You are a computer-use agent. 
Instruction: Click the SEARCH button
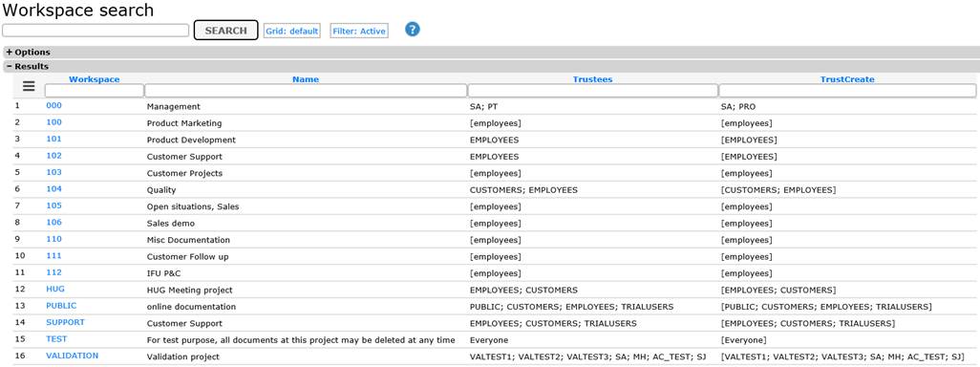tap(225, 30)
